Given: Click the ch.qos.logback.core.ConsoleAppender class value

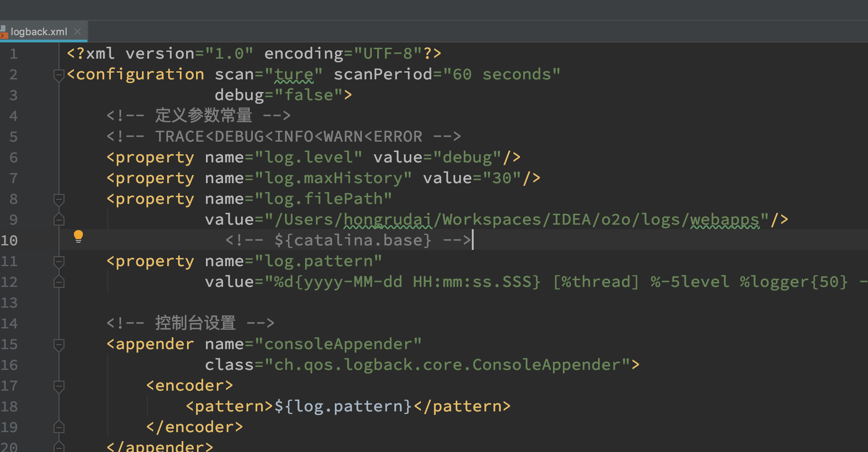Looking at the screenshot, I should click(x=447, y=365).
